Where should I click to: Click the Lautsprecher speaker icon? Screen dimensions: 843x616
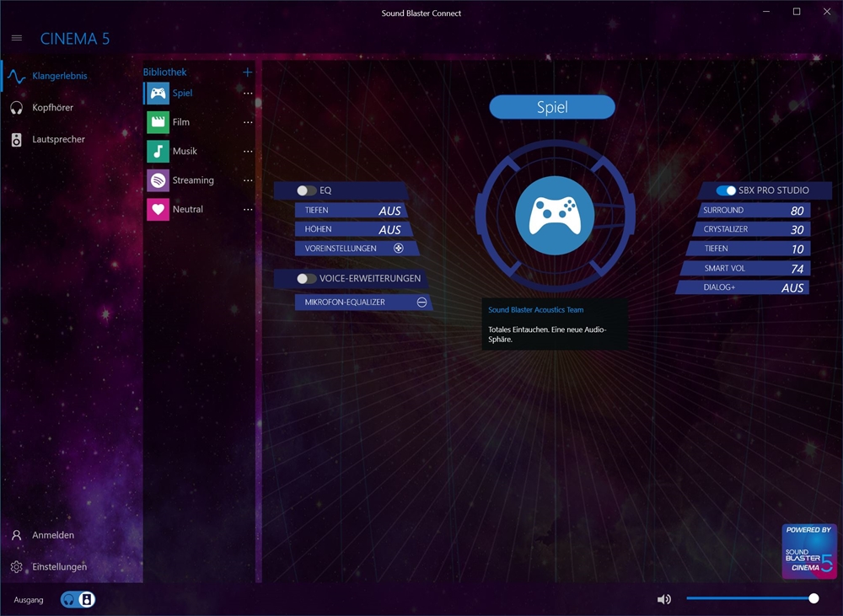(x=17, y=139)
